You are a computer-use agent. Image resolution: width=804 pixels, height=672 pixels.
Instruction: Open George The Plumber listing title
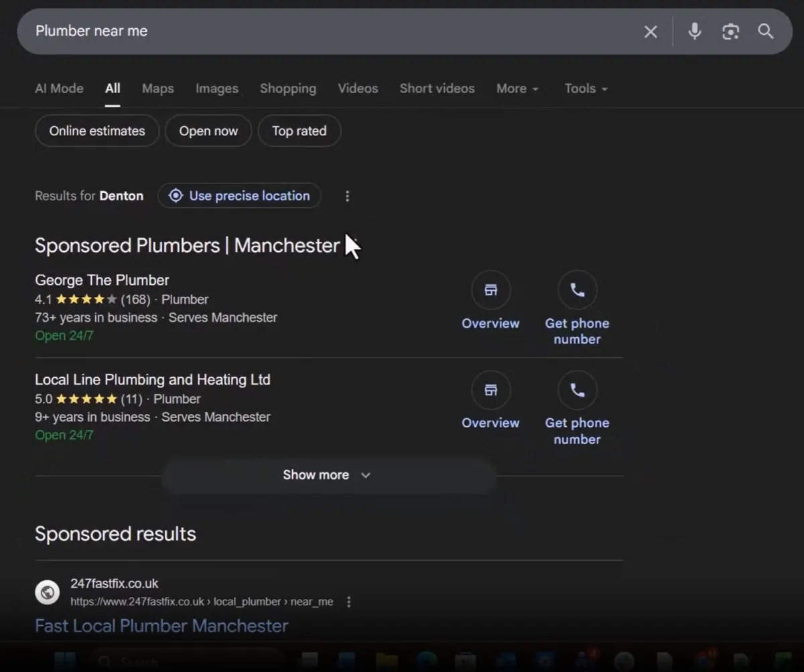click(x=102, y=280)
